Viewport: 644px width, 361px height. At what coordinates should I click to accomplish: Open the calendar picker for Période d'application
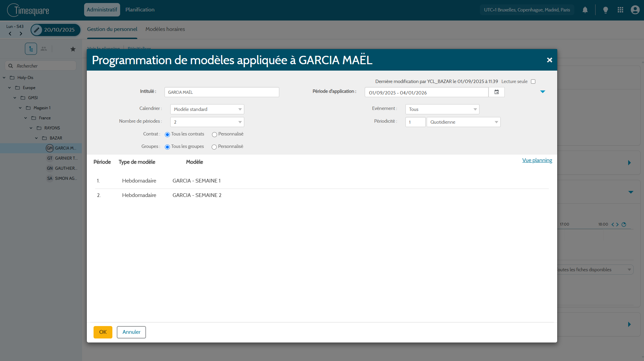(496, 92)
